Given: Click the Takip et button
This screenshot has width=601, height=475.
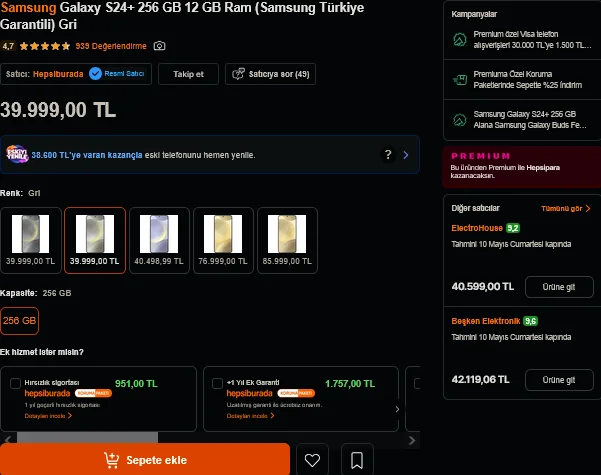Looking at the screenshot, I should click(x=188, y=74).
